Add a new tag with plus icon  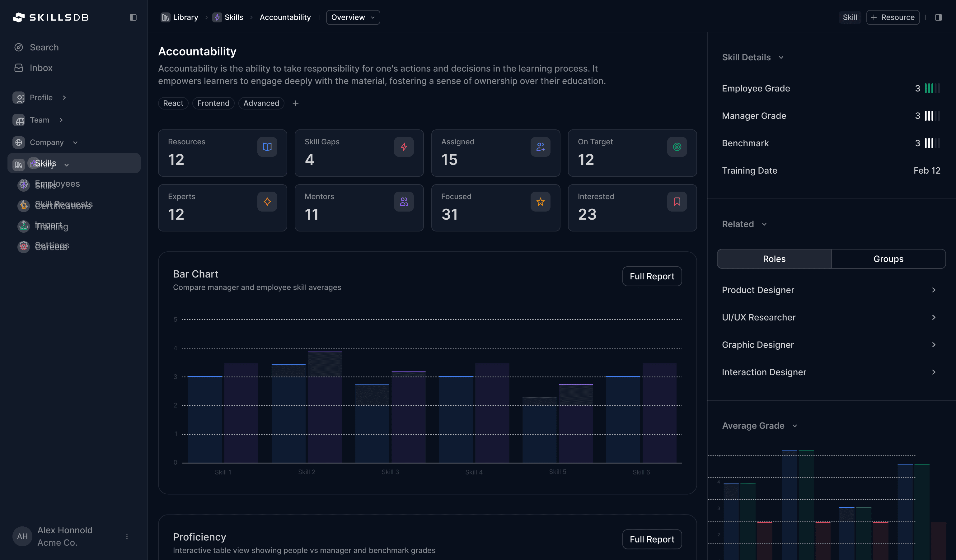(x=296, y=103)
